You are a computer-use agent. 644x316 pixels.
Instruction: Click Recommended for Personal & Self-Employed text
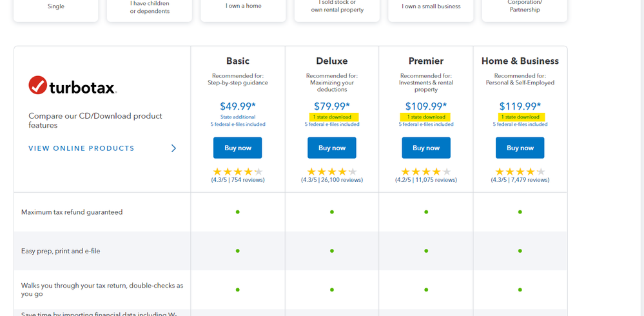tap(520, 79)
